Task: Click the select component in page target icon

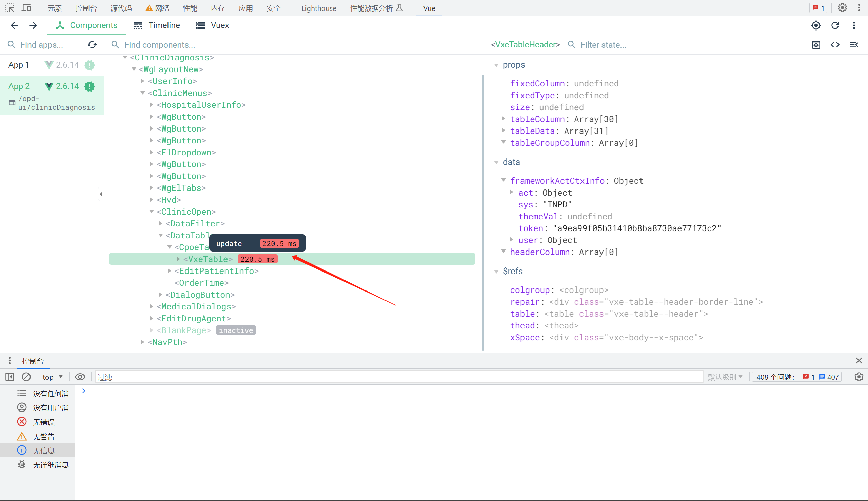Action: pyautogui.click(x=816, y=25)
